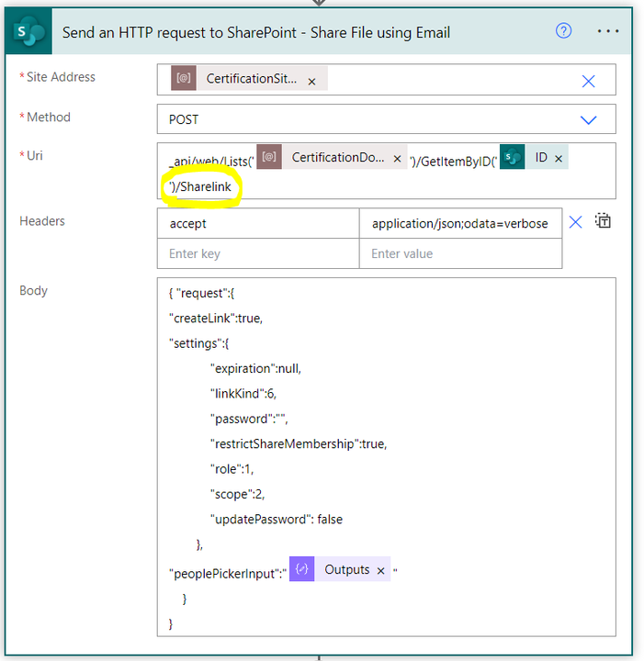Delete the accept header row
Screen dimensions: 644x661
click(x=575, y=222)
